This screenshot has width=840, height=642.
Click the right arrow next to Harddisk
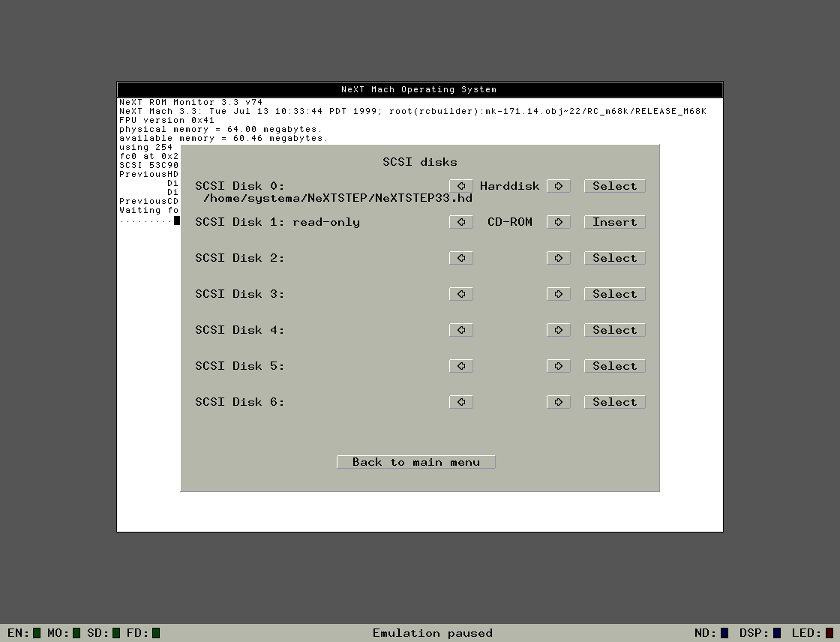558,185
